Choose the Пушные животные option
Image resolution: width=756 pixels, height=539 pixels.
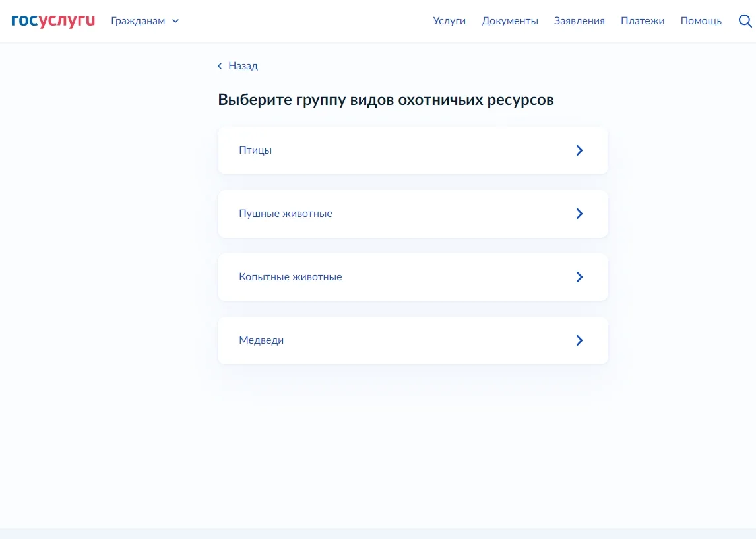pyautogui.click(x=286, y=214)
